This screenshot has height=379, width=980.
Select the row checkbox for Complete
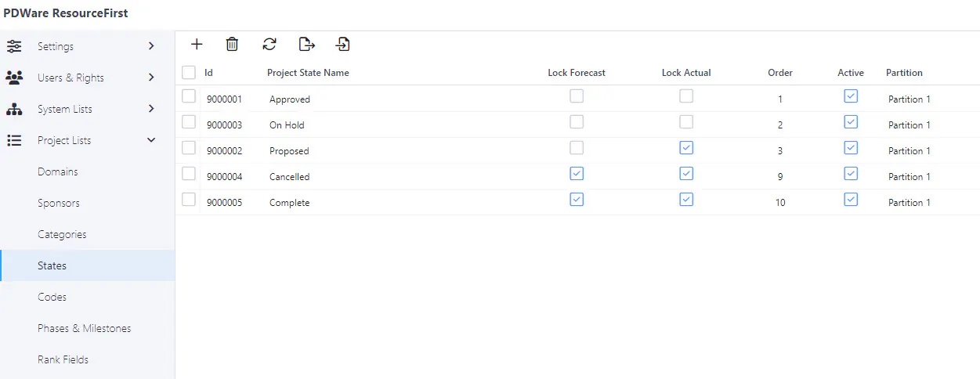(x=189, y=200)
